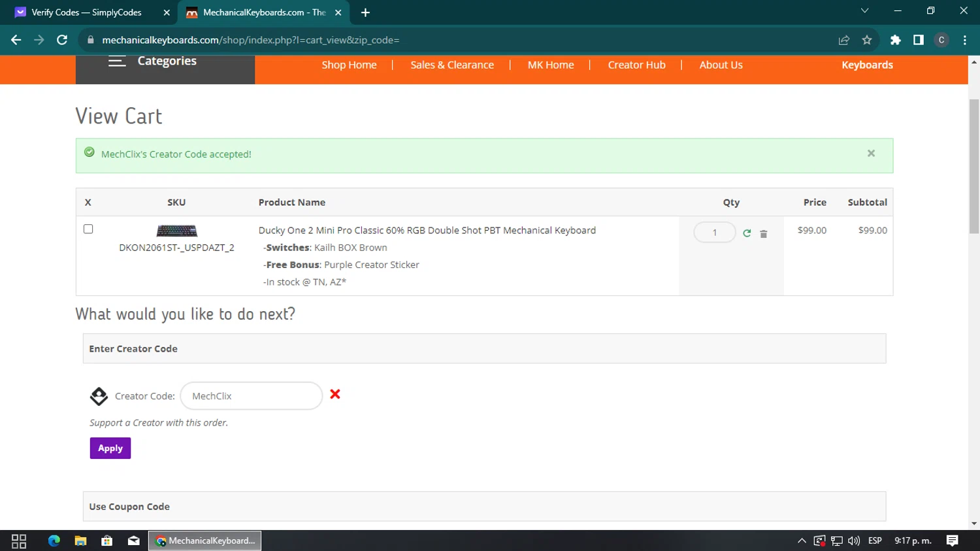The image size is (980, 551).
Task: Update quantity with the green refresh icon
Action: click(x=747, y=233)
